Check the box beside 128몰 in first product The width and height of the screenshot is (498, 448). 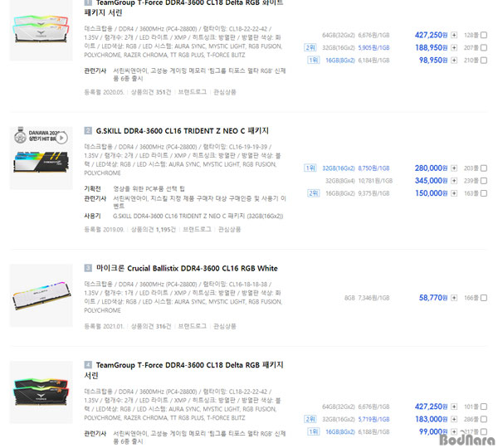484,35
